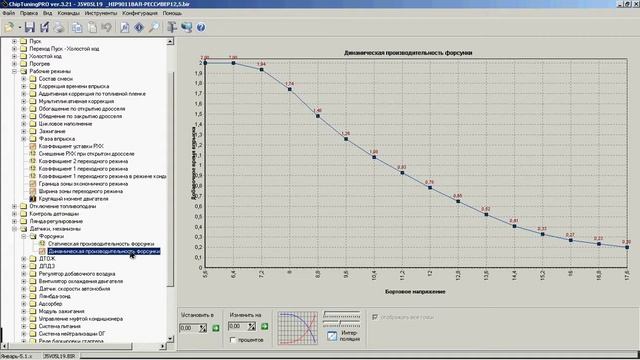Select 'Цикловое наполнение' folder
Screen dimensions: 640x360
(x=65, y=124)
